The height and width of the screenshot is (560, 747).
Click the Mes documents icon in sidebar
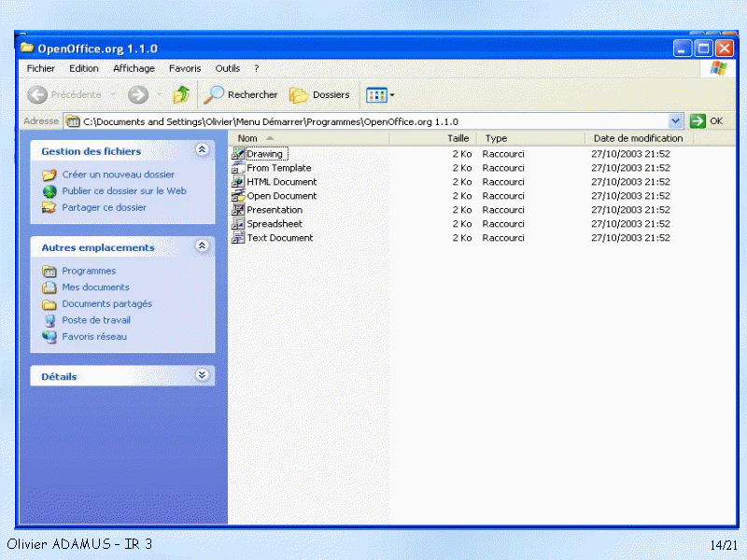click(x=49, y=287)
